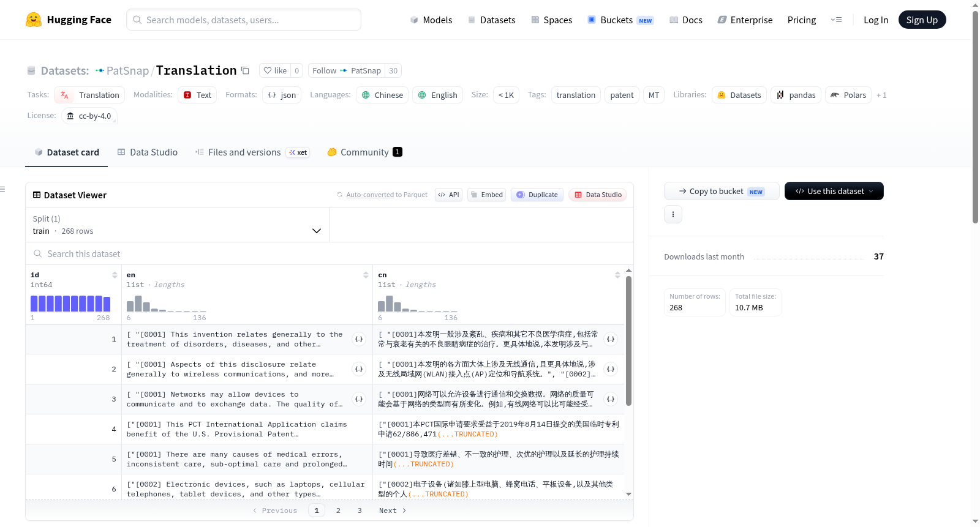Open Spaces in top navigation

pyautogui.click(x=552, y=20)
